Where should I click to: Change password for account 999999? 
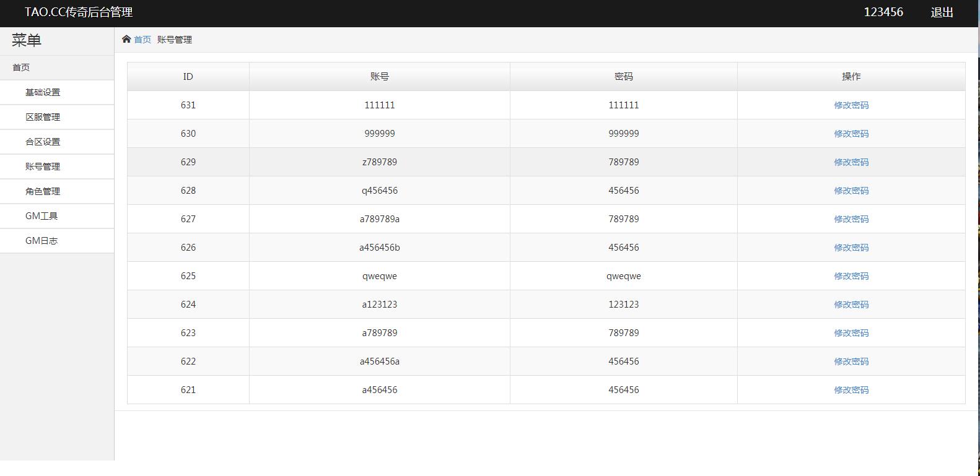point(851,134)
